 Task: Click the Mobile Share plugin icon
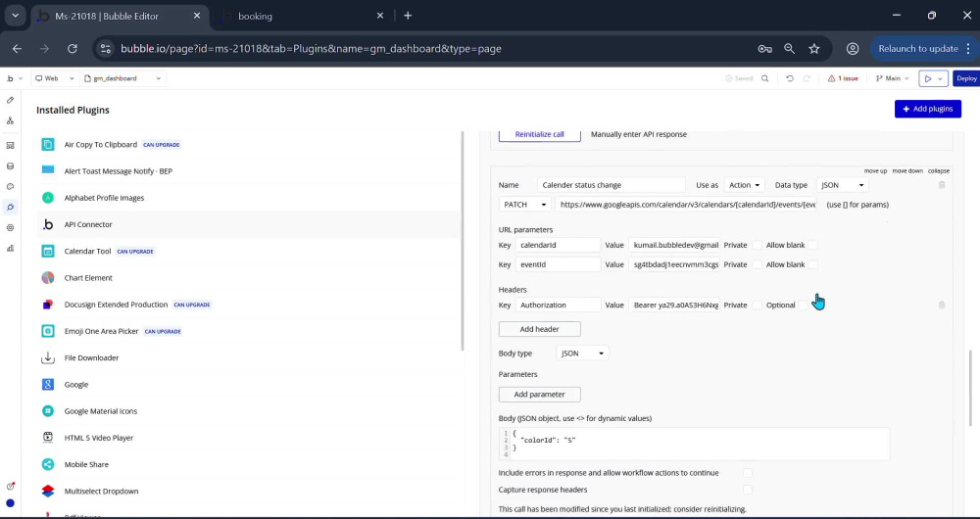click(48, 465)
